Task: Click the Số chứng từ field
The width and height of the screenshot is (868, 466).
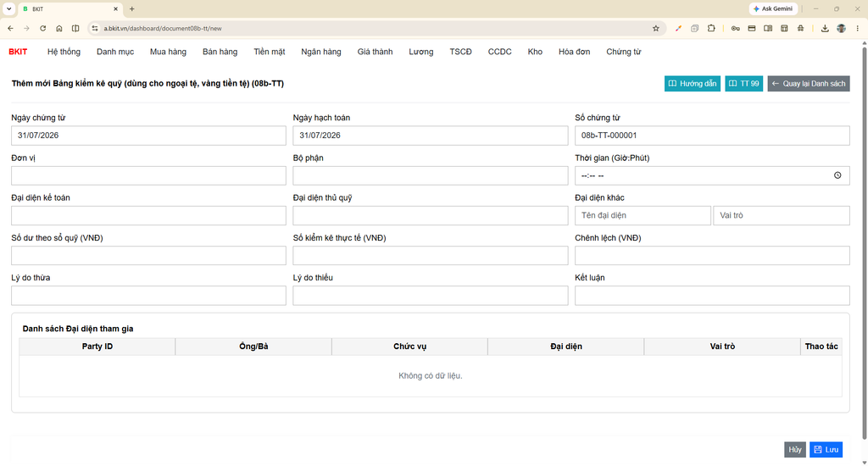Action: [712, 136]
